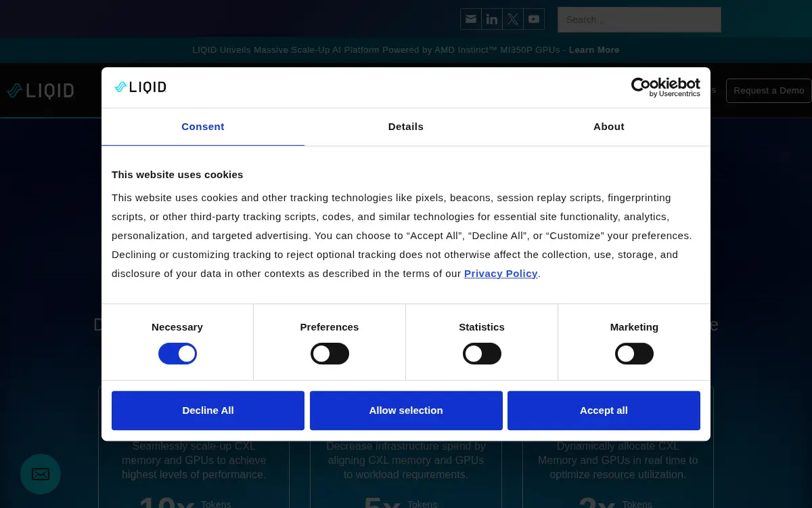Open the YouTube social icon

534,19
